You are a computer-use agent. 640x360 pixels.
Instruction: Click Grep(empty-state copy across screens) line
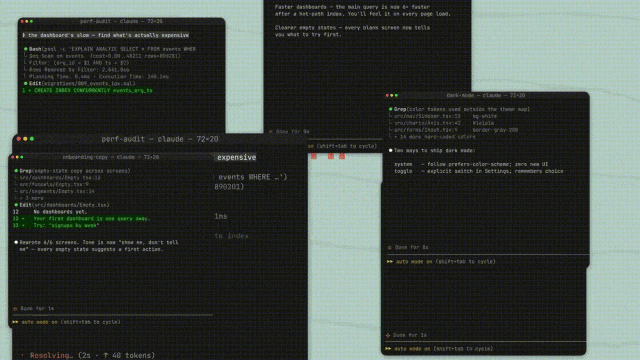72,171
